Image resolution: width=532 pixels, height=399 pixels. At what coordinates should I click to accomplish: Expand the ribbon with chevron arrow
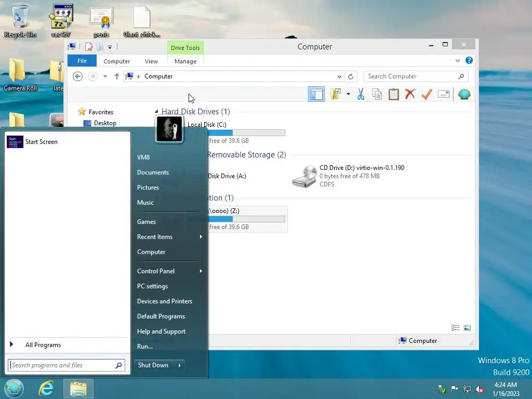pos(457,61)
